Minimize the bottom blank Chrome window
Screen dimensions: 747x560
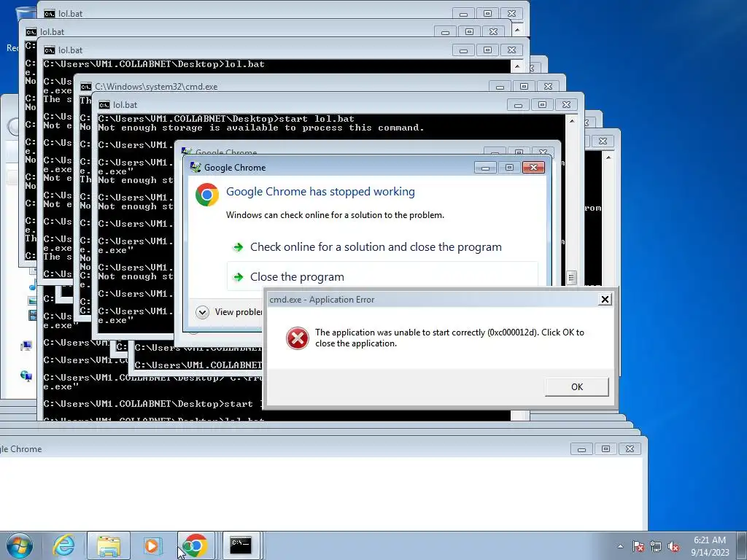click(581, 449)
